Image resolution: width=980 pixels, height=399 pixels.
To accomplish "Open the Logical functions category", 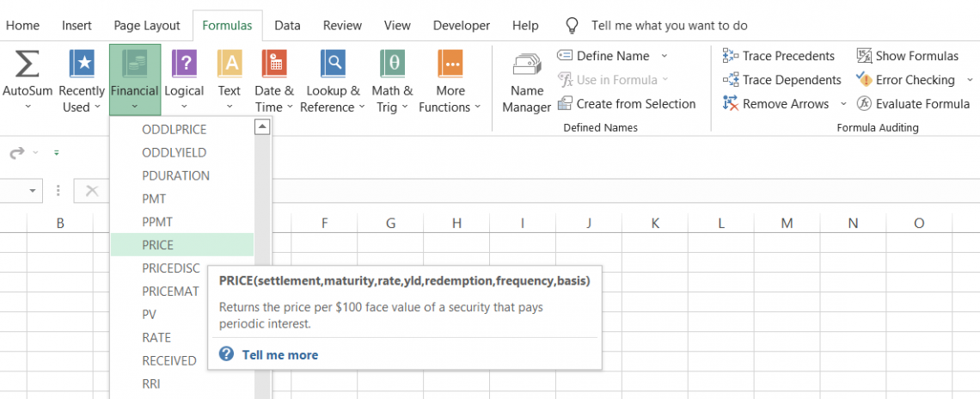I will [x=185, y=82].
